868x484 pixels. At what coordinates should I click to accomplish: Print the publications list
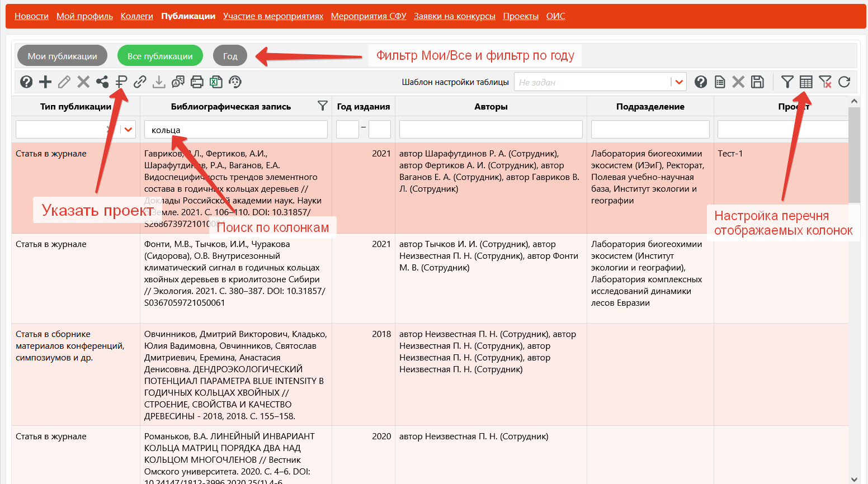coord(197,82)
